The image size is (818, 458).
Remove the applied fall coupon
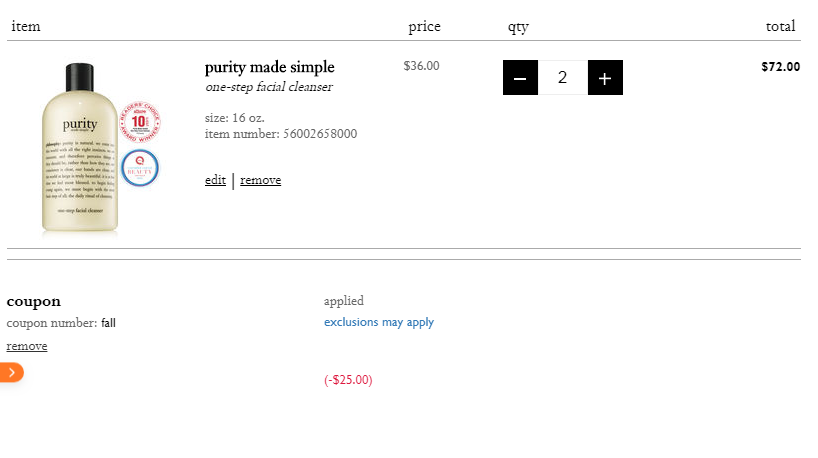27,346
